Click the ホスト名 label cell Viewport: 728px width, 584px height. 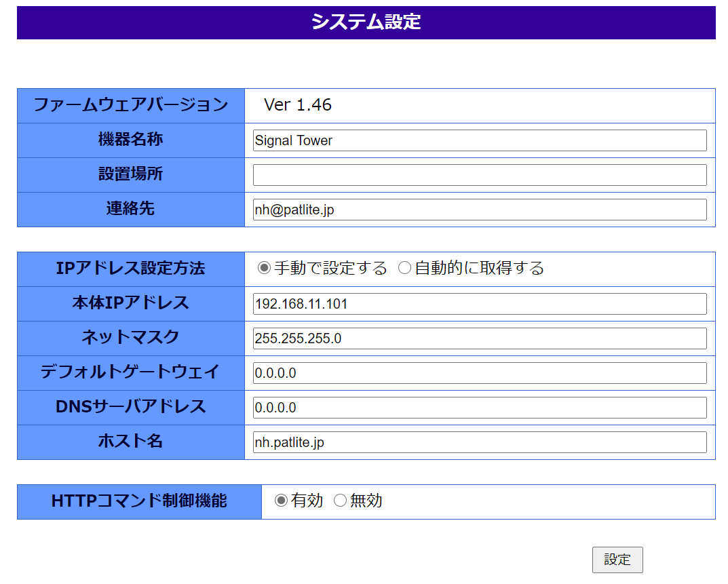pos(131,442)
